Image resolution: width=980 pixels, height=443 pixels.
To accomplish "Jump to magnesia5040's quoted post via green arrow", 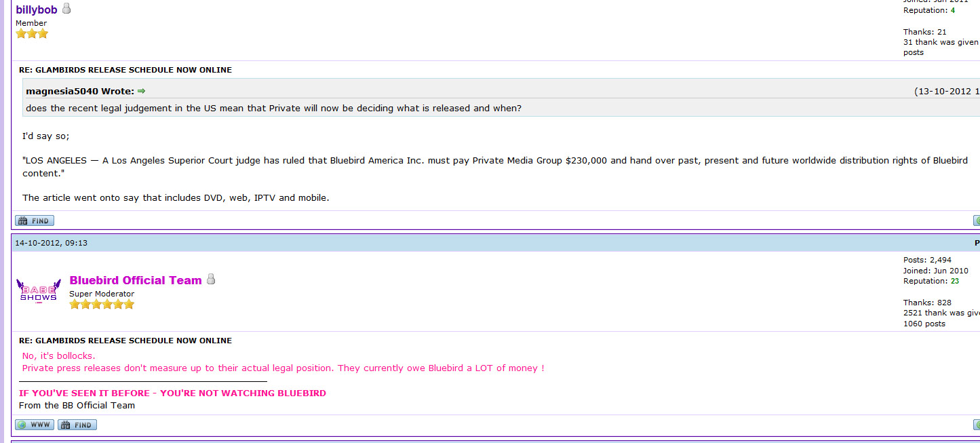I will click(141, 91).
